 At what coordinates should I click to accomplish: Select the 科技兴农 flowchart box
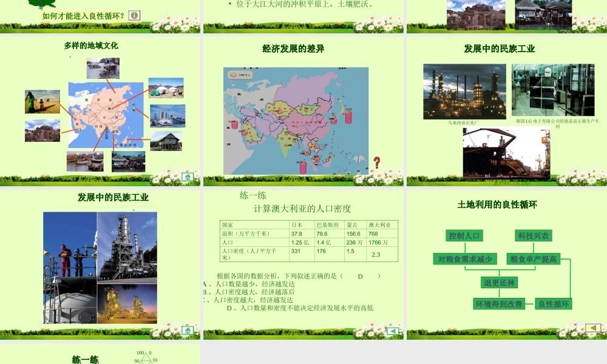(x=534, y=235)
